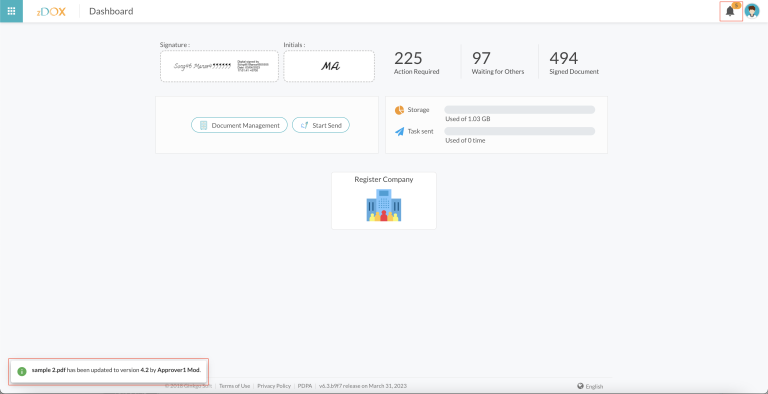Click the Task sent usage bar
The image size is (768, 394).
pos(520,131)
